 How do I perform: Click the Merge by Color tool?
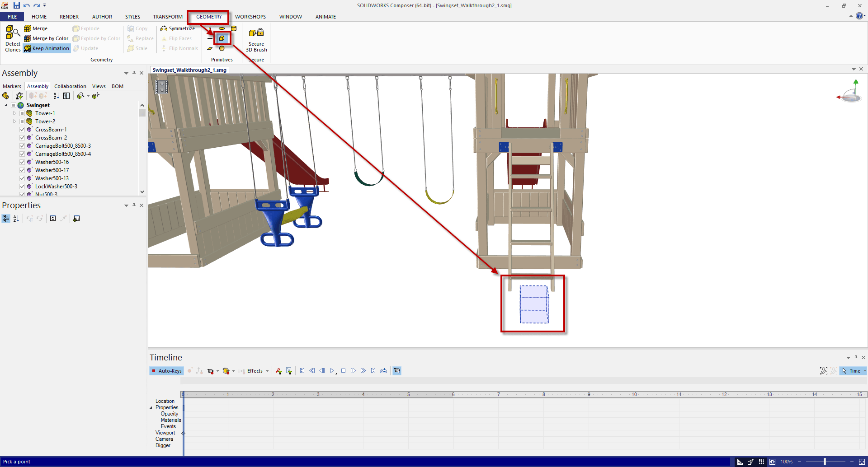(x=47, y=38)
